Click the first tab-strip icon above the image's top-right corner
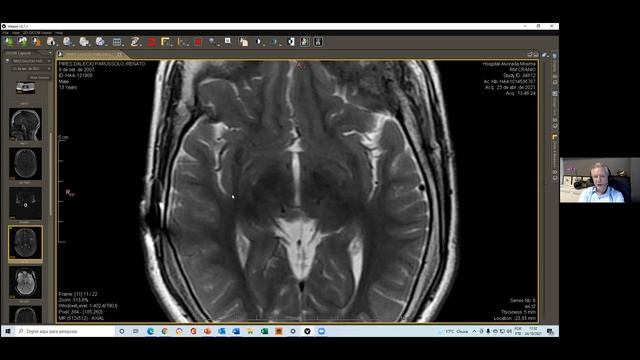Image resolution: width=640 pixels, height=360 pixels. (x=530, y=54)
